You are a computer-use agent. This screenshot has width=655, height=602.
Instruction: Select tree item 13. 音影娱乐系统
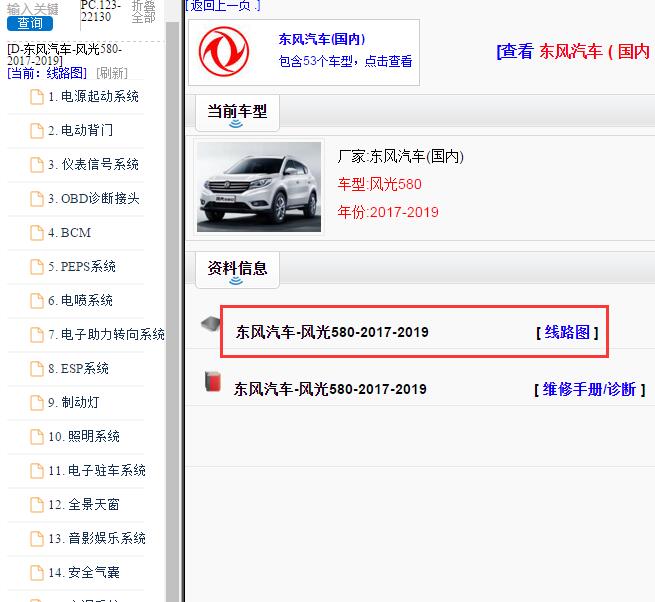click(97, 538)
